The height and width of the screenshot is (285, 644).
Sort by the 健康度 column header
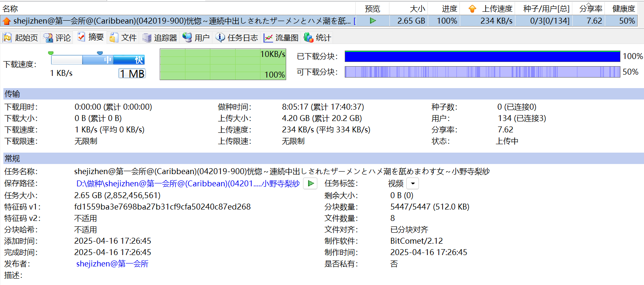coord(621,8)
